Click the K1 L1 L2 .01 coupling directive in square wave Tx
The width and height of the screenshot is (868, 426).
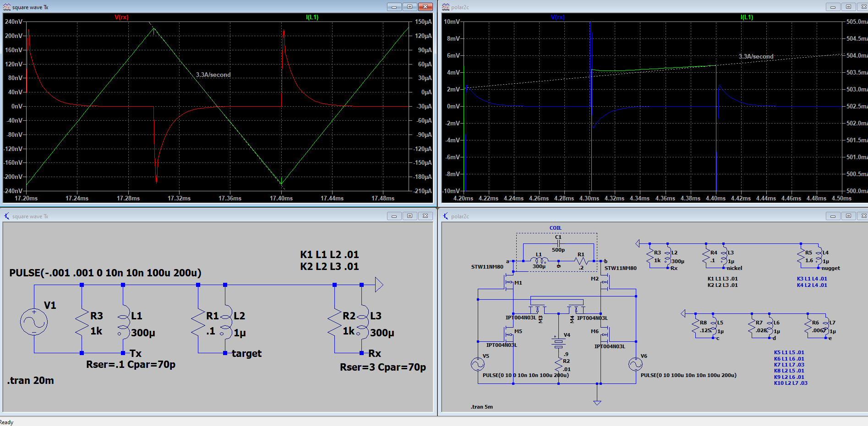(329, 255)
